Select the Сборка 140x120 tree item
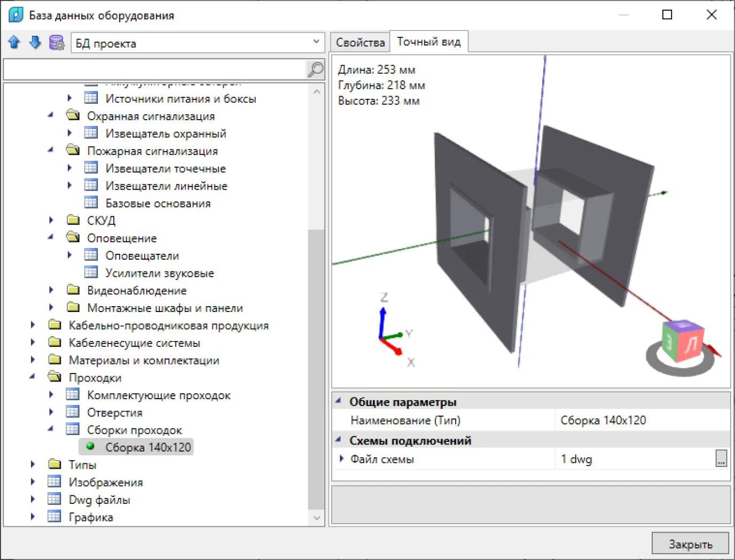Image resolution: width=735 pixels, height=560 pixels. tap(147, 447)
